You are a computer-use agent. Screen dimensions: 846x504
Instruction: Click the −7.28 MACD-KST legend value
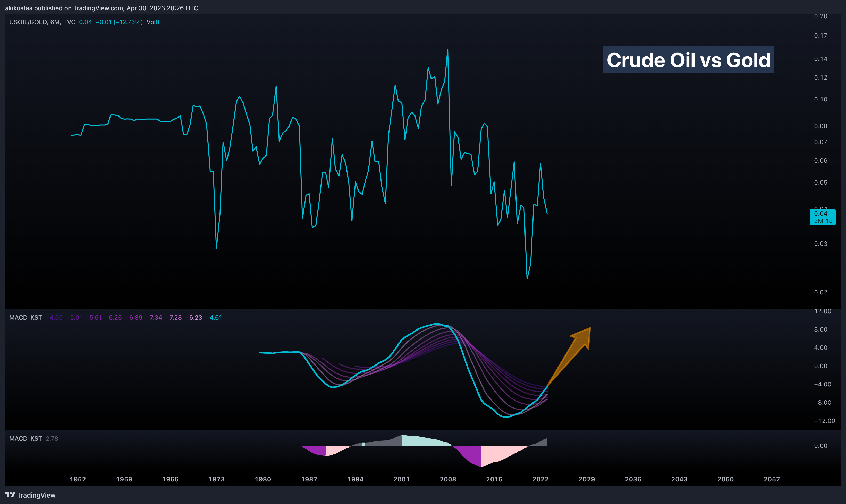click(174, 318)
